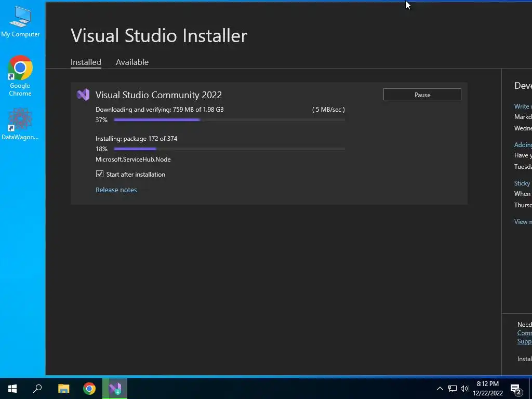Open network status tray icon
The width and height of the screenshot is (532, 399).
453,389
